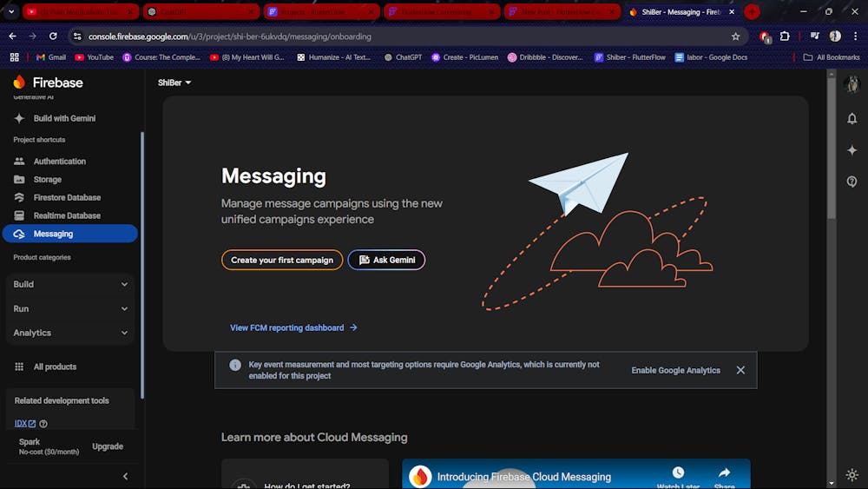The image size is (868, 489).
Task: Collapse the sidebar with chevron
Action: (x=126, y=476)
